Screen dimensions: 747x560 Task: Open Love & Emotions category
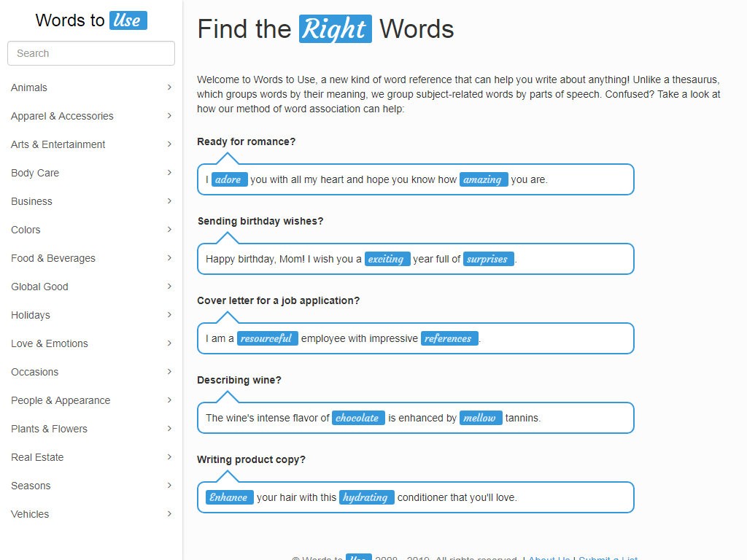point(50,343)
